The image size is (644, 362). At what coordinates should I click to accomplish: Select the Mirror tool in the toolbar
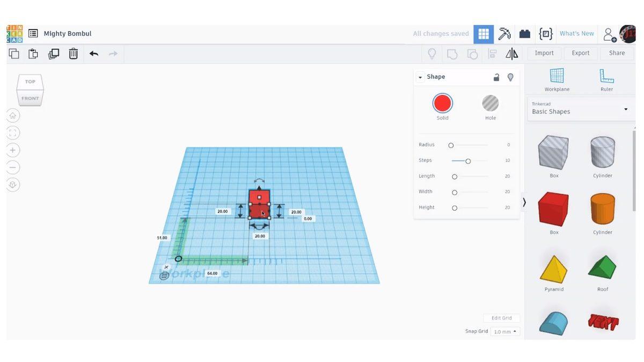(511, 53)
